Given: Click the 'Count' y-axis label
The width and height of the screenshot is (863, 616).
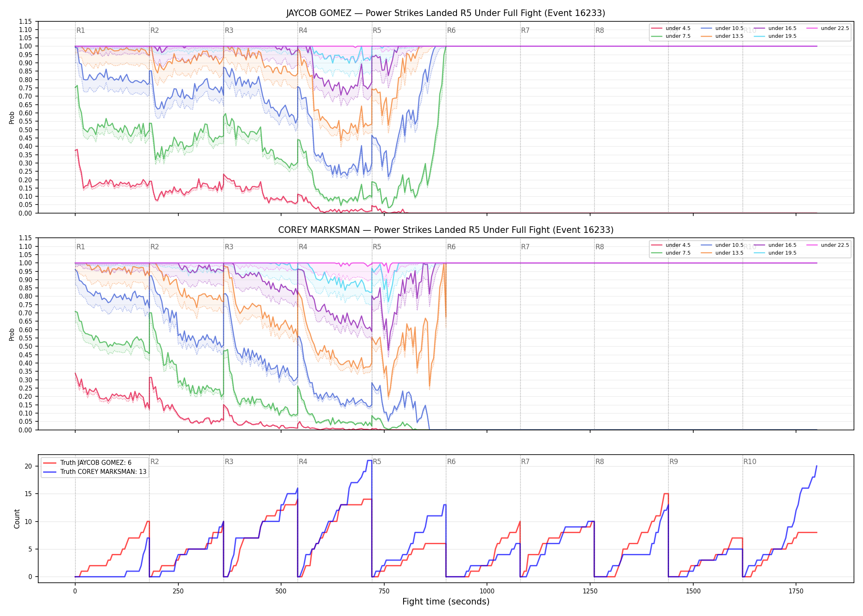Looking at the screenshot, I should click(17, 519).
